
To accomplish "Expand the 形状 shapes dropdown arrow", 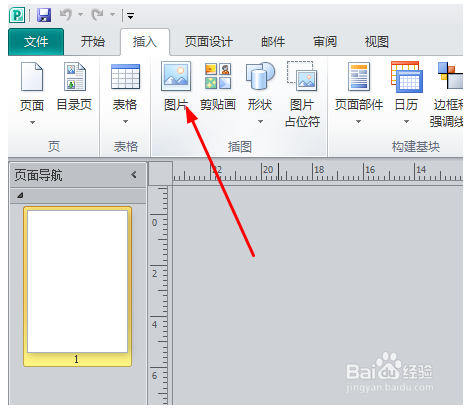I will (260, 122).
